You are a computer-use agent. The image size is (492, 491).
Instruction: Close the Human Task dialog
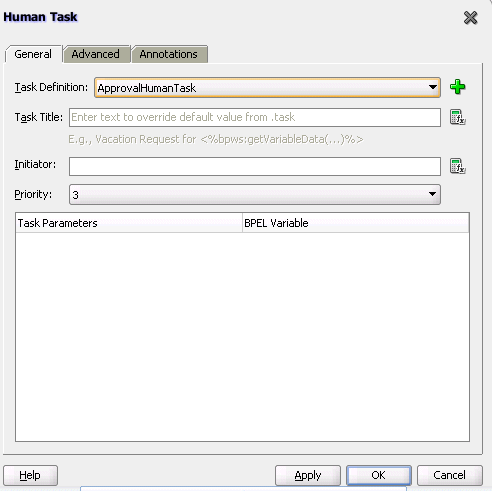click(470, 18)
